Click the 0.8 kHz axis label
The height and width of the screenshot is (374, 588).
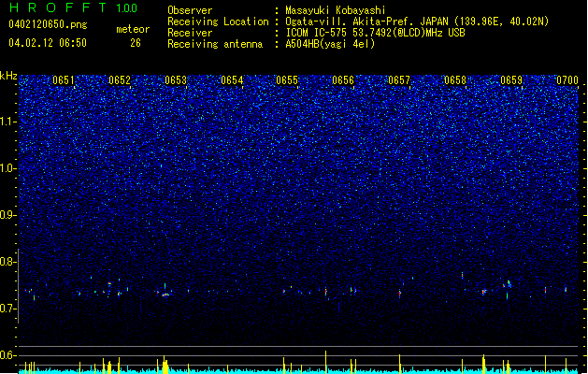coord(8,262)
